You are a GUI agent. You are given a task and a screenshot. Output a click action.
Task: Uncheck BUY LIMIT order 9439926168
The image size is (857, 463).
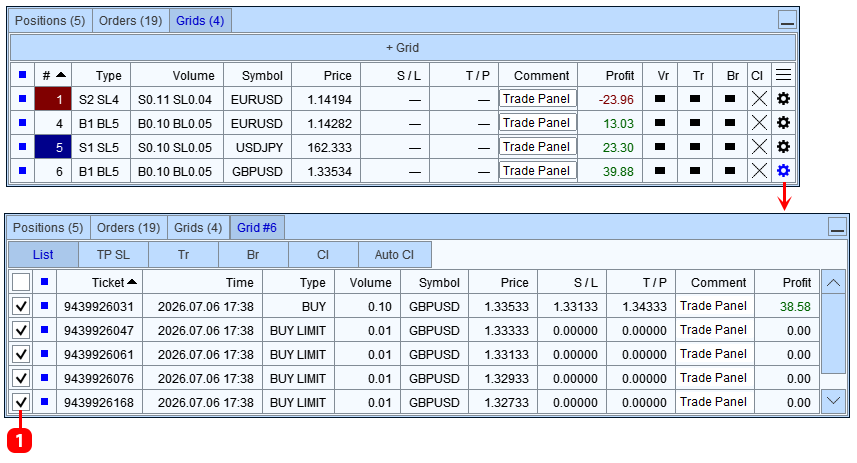[x=21, y=402]
